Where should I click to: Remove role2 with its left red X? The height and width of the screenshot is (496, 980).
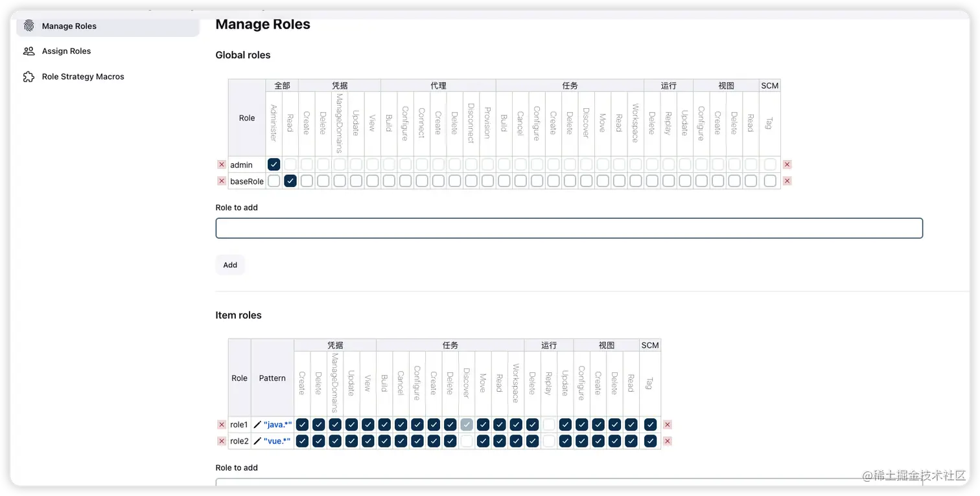coord(222,441)
